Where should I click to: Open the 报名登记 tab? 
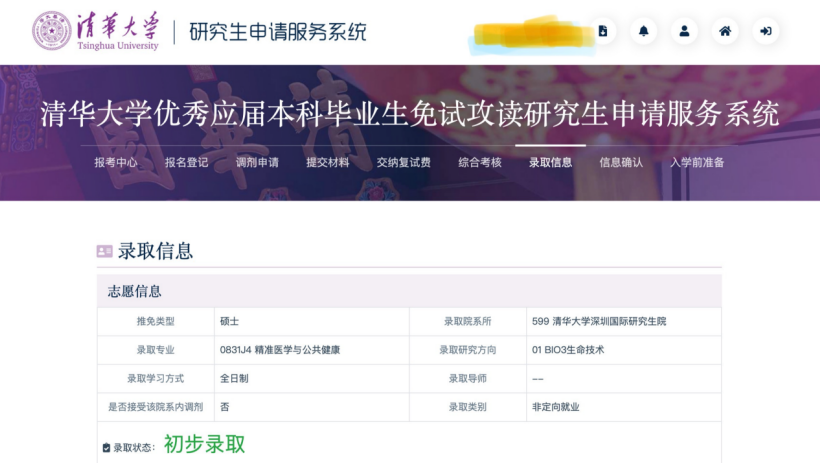click(x=187, y=163)
